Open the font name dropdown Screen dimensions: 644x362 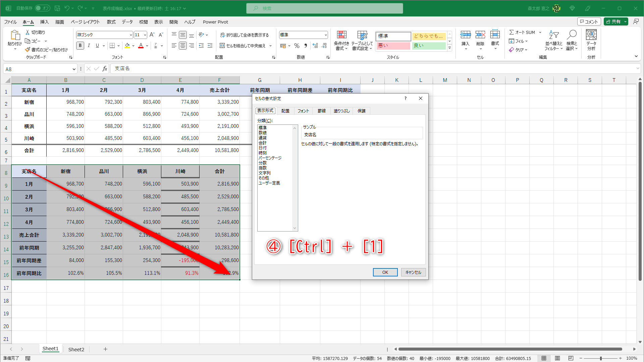pos(131,35)
